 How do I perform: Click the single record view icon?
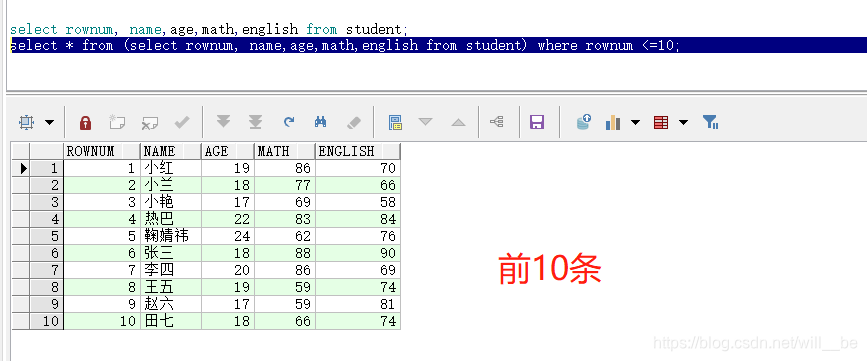[x=395, y=122]
